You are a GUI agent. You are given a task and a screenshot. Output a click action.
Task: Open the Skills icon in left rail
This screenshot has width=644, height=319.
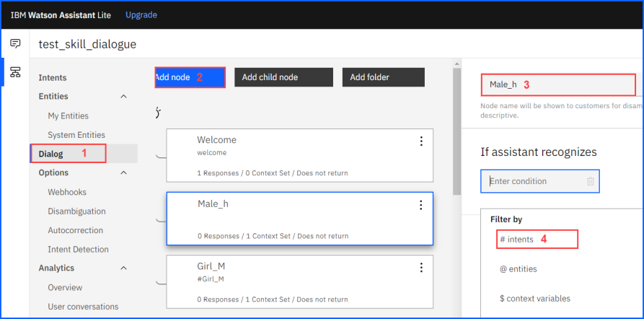(15, 72)
